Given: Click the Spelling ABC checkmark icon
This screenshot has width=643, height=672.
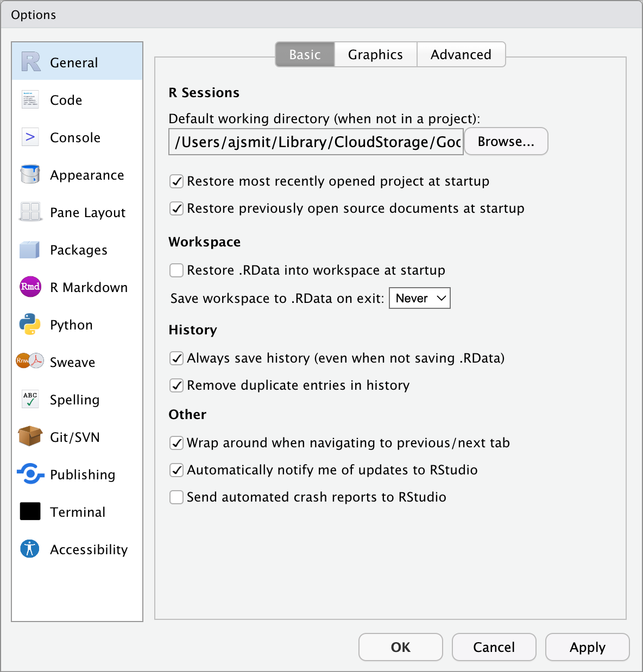Looking at the screenshot, I should pyautogui.click(x=30, y=399).
